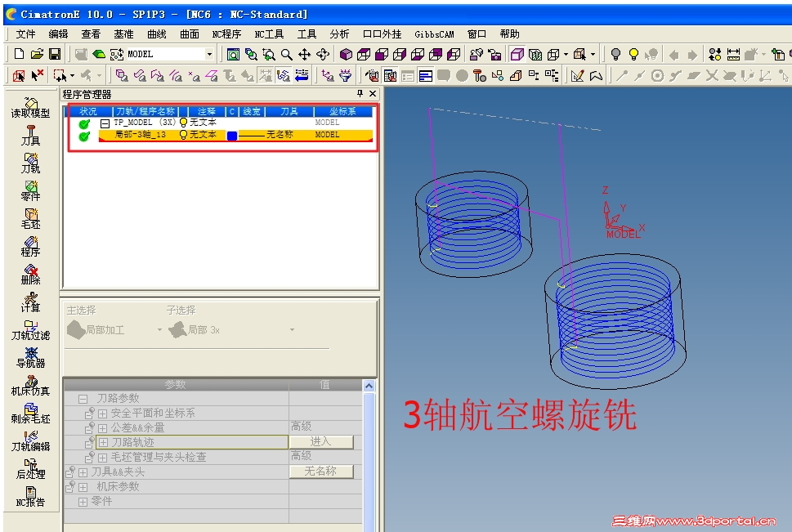The height and width of the screenshot is (532, 792).
Task: Open the 刀具 (tool) sidebar icon
Action: tap(31, 136)
